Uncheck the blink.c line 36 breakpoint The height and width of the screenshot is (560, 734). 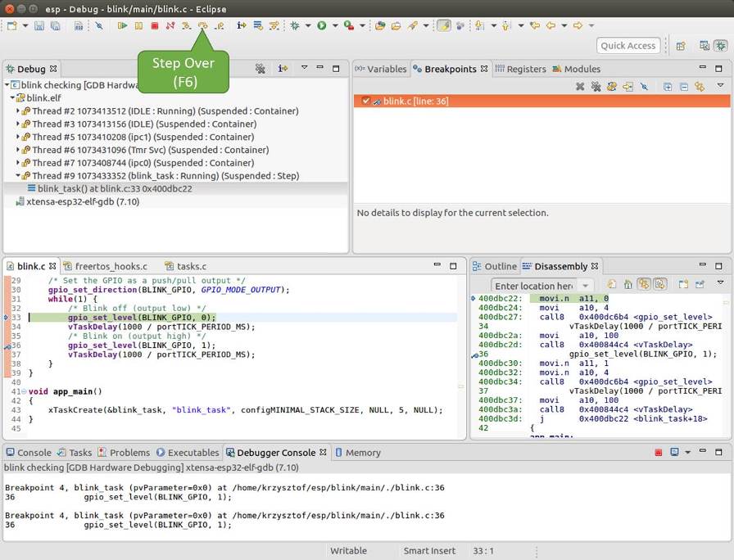(x=366, y=102)
